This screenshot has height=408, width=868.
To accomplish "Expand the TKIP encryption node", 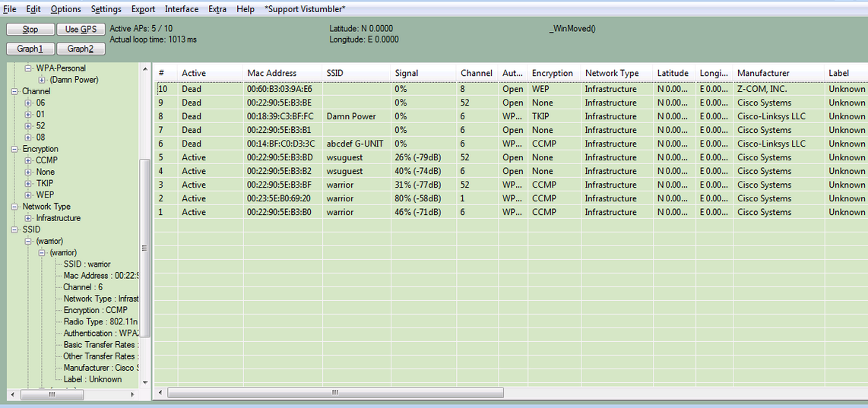I will click(28, 184).
